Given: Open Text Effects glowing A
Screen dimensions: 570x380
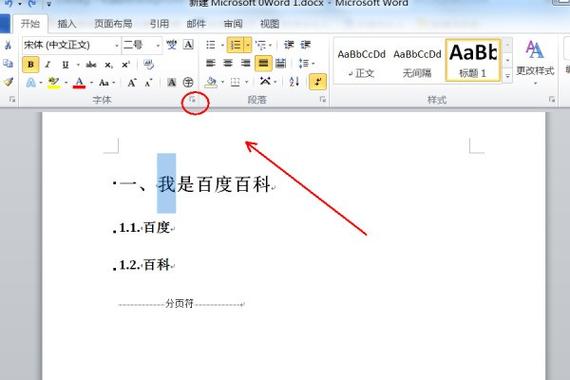Looking at the screenshot, I should pos(31,83).
